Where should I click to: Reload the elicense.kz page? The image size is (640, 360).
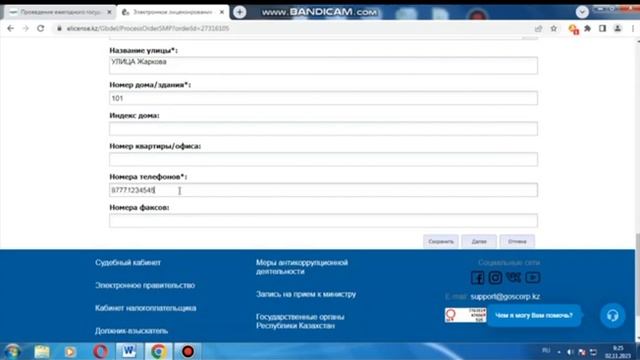(40, 29)
